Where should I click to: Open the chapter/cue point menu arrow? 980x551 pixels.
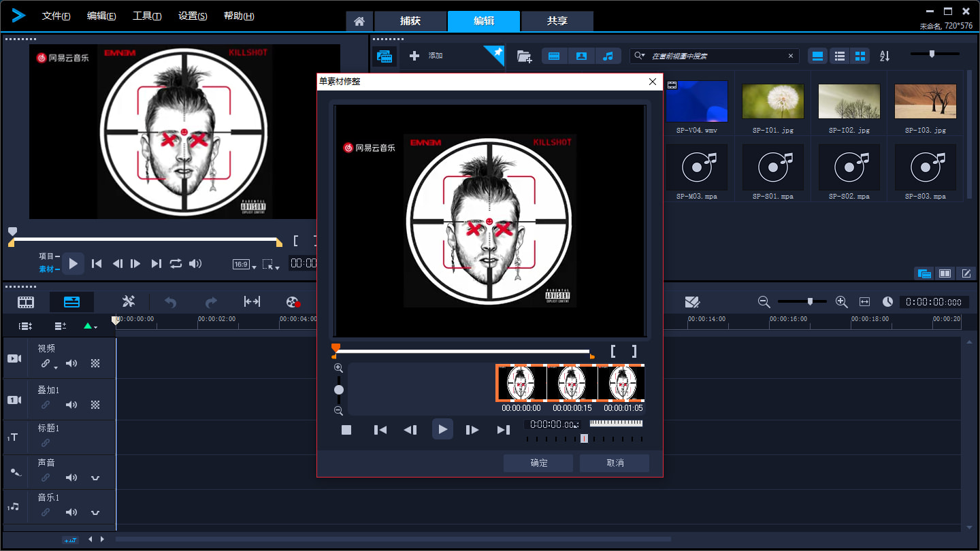pyautogui.click(x=91, y=327)
